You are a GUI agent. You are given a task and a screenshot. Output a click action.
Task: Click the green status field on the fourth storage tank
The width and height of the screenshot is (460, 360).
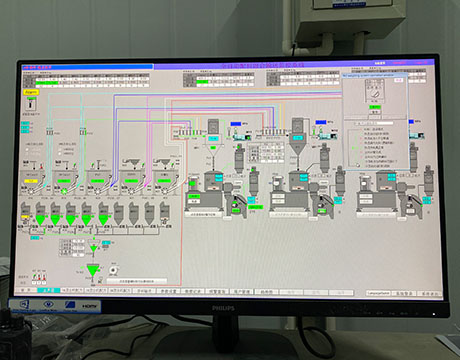tap(131, 181)
